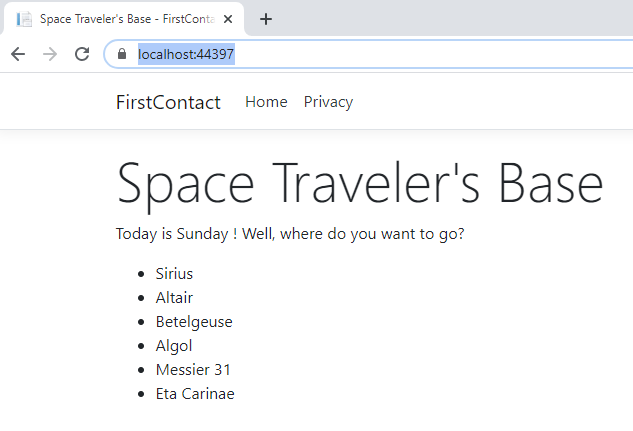The height and width of the screenshot is (431, 633).
Task: Click the Sirius list item
Action: (x=174, y=273)
